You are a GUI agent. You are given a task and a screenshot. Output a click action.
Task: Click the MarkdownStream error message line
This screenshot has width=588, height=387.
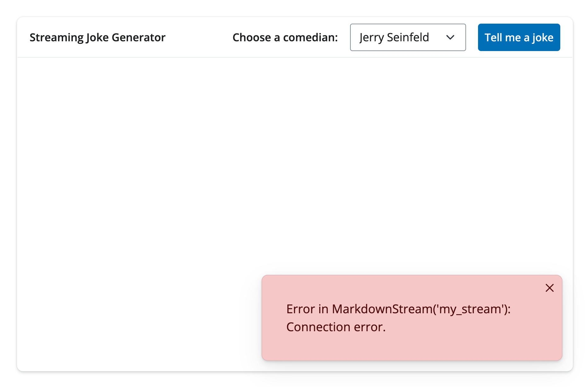(398, 309)
